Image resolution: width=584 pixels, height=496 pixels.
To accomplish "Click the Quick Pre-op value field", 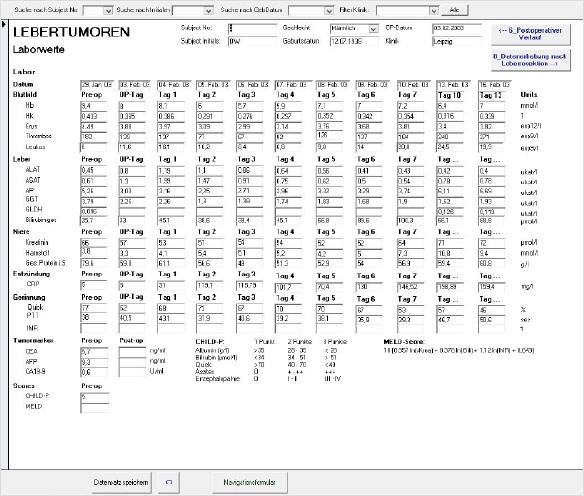I will pyautogui.click(x=93, y=308).
